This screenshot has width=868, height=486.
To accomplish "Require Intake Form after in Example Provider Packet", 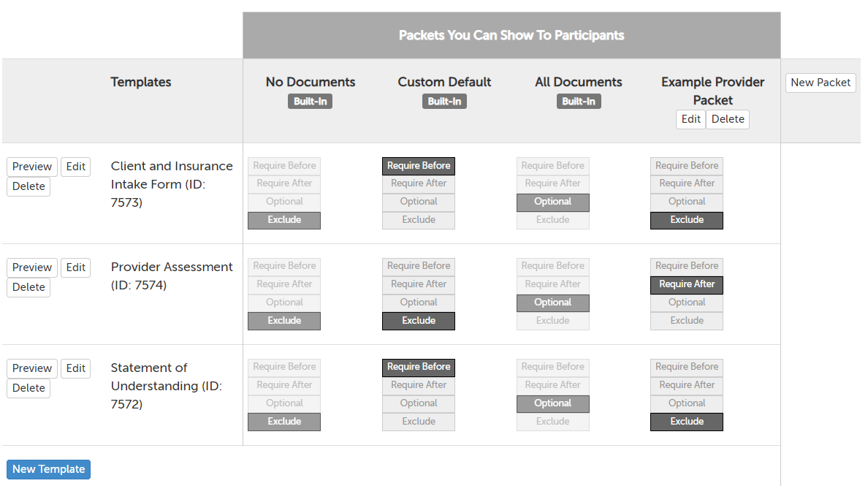I will 686,183.
